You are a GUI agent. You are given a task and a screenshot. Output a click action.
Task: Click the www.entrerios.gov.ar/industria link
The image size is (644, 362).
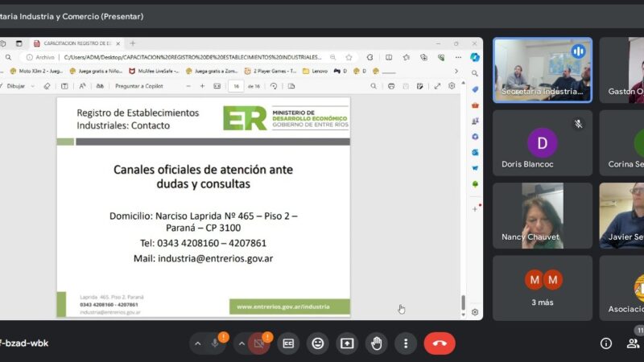(283, 306)
